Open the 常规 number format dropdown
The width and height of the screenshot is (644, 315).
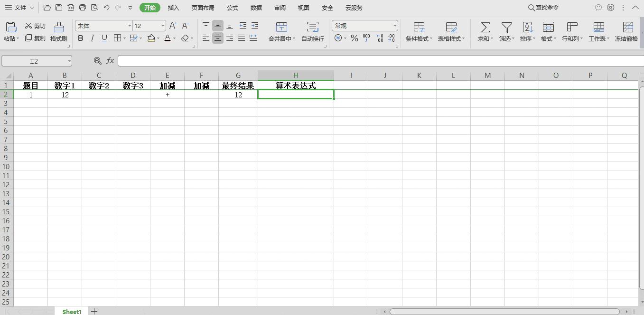click(x=394, y=25)
